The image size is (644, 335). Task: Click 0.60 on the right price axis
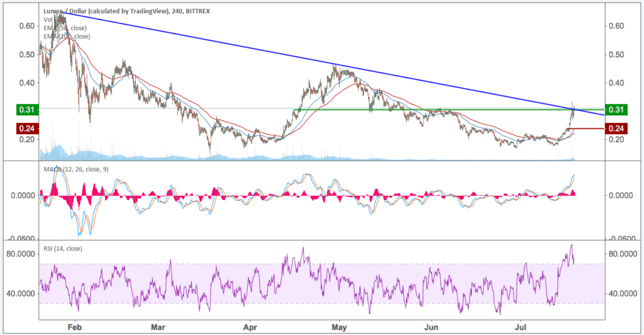tap(616, 26)
